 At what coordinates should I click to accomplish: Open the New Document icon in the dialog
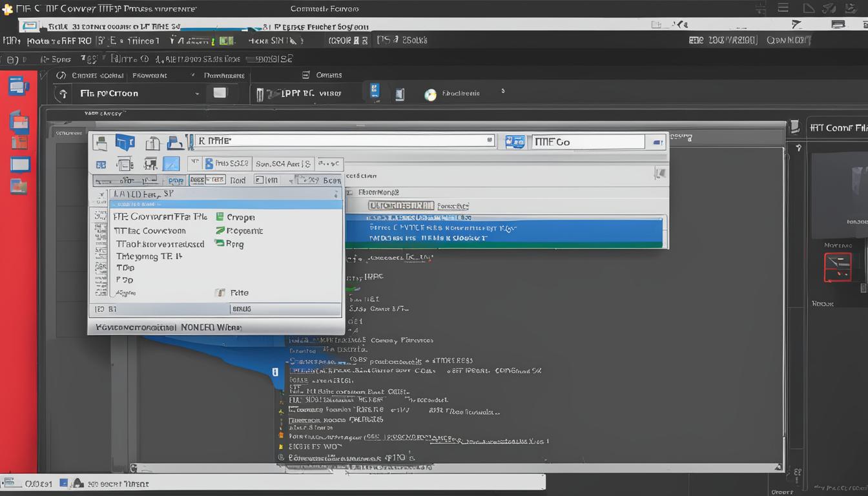[x=151, y=143]
